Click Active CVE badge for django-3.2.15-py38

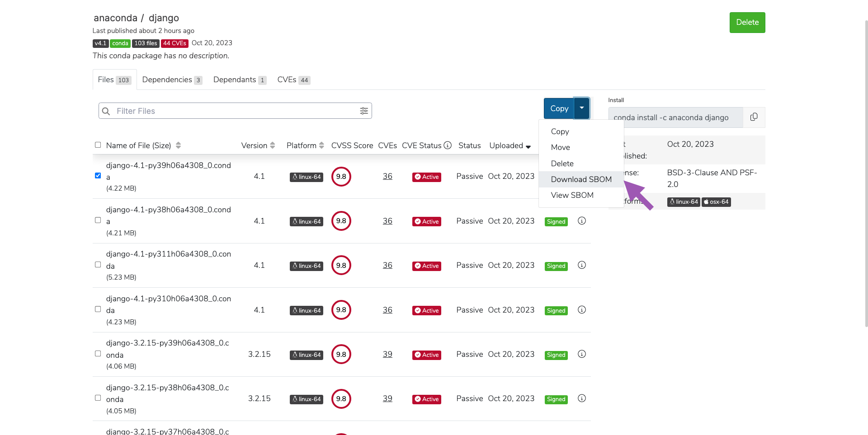tap(427, 399)
